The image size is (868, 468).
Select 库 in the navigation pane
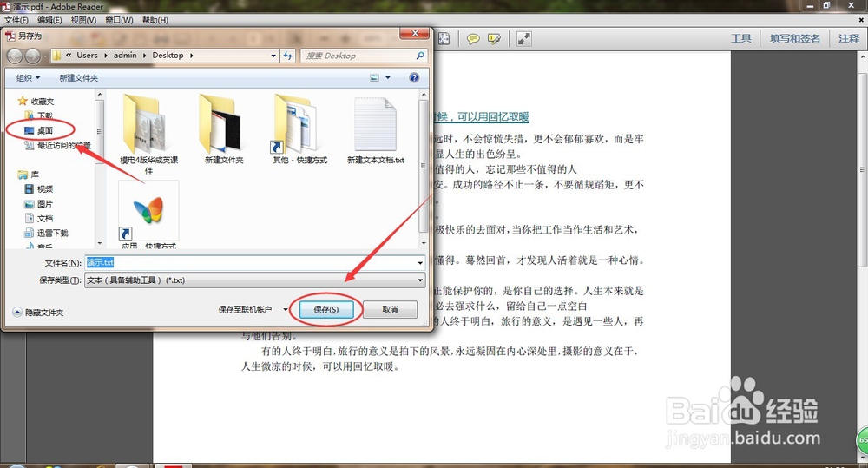[x=29, y=175]
